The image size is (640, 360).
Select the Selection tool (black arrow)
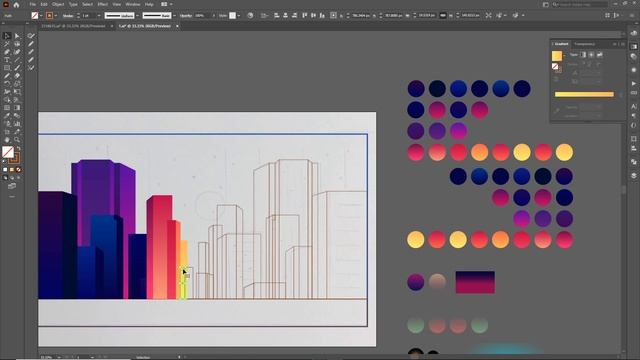pyautogui.click(x=7, y=36)
